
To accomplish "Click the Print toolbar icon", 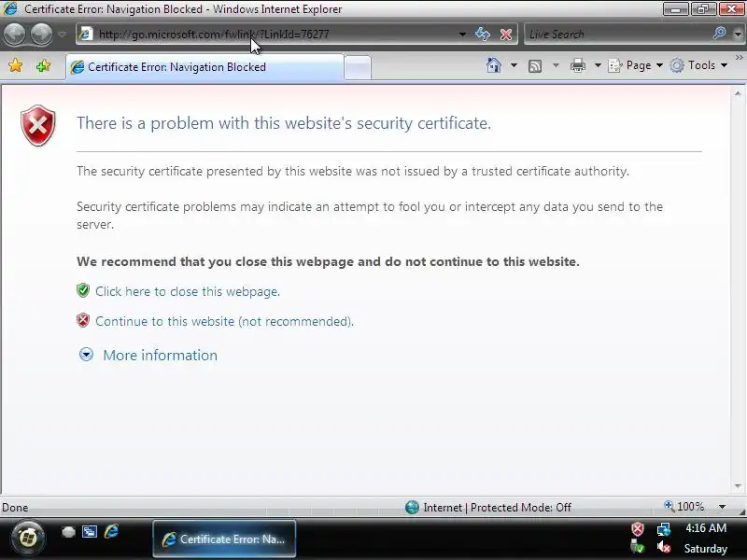I will point(577,65).
